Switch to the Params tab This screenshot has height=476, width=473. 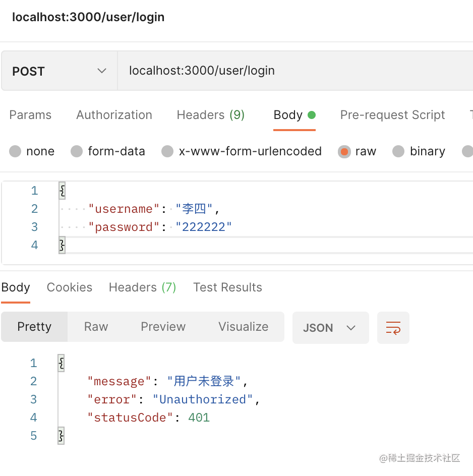coord(30,115)
